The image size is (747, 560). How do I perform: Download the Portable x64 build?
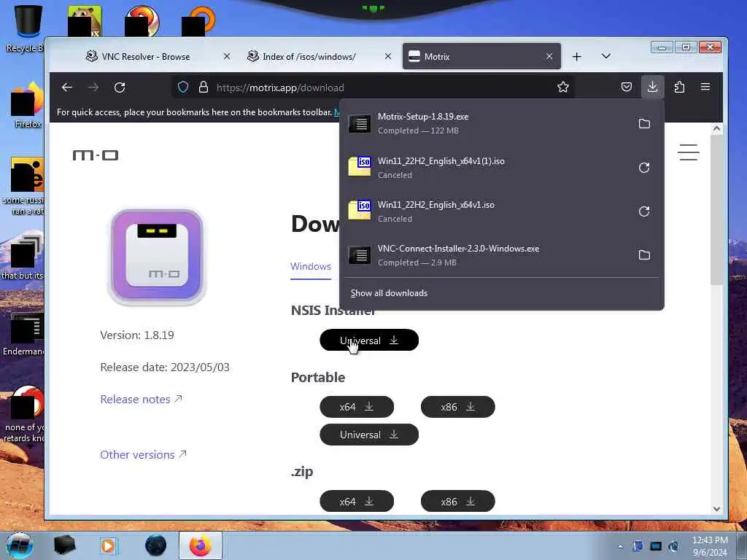pyautogui.click(x=357, y=407)
